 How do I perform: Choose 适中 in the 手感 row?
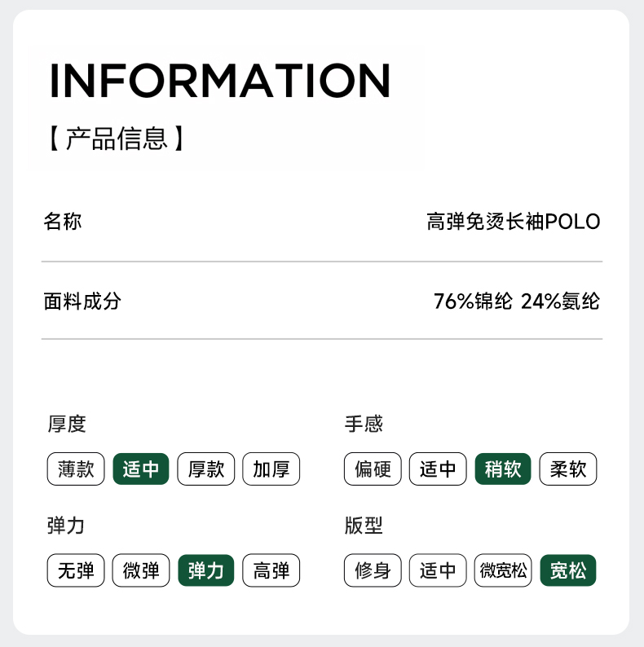(438, 469)
